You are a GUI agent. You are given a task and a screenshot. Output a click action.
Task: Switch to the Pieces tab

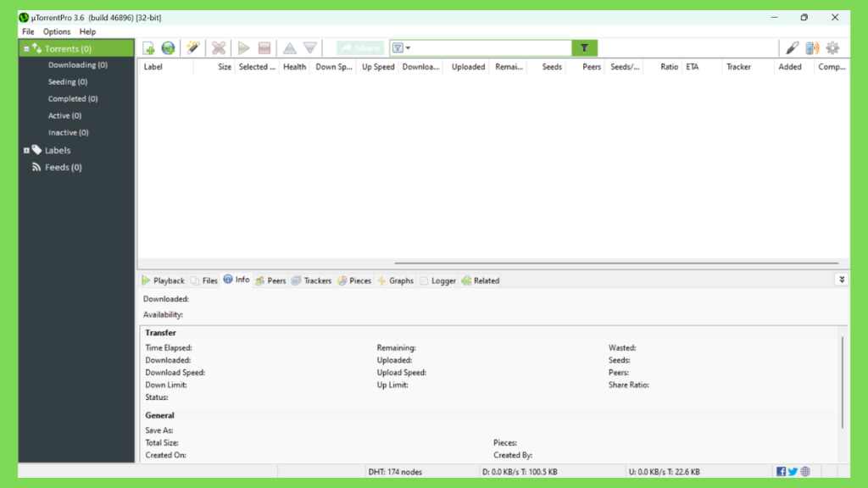[x=354, y=280]
